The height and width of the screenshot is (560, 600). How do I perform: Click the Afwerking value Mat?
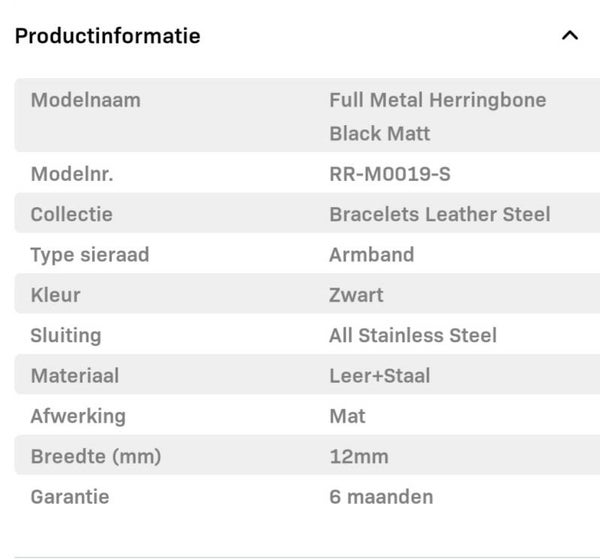[347, 416]
